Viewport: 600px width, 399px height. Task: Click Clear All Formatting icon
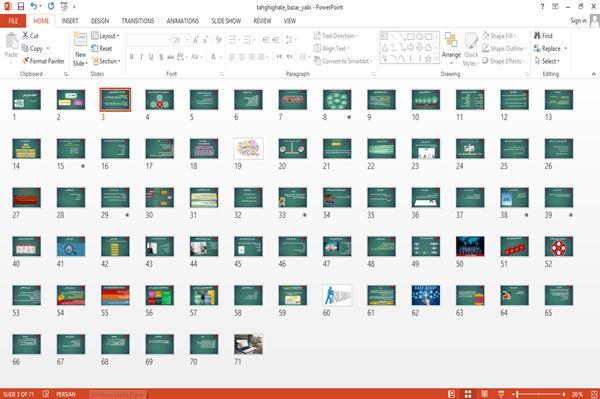(x=218, y=40)
